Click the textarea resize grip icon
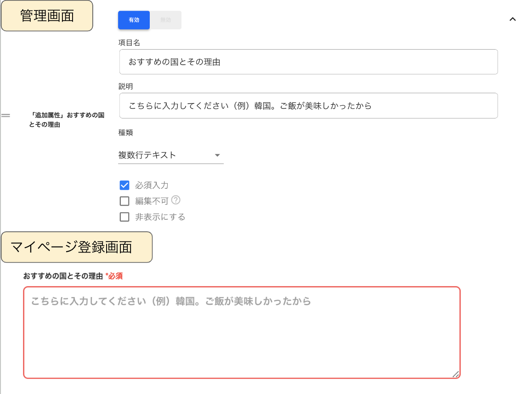The width and height of the screenshot is (532, 394). 456,374
